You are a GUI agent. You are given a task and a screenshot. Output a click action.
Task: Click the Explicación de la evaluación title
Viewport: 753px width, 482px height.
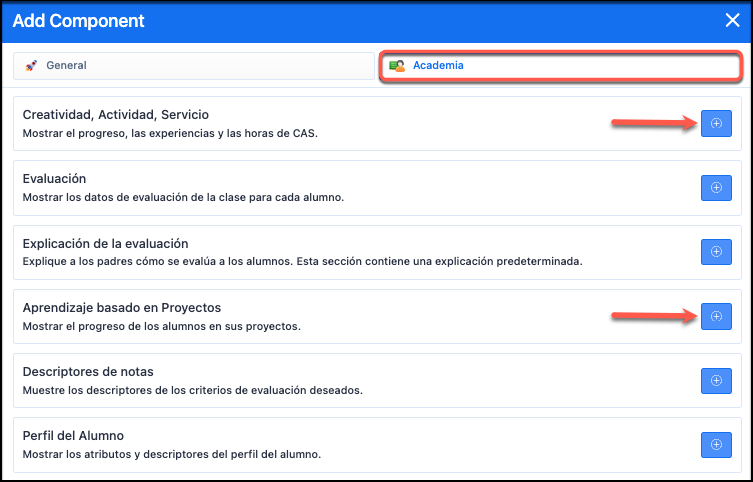point(105,244)
